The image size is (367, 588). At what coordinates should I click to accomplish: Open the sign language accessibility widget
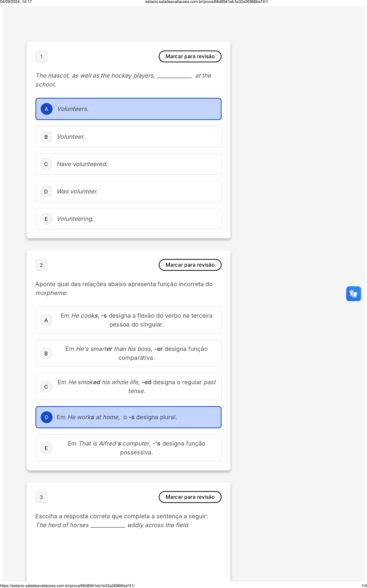click(x=353, y=294)
